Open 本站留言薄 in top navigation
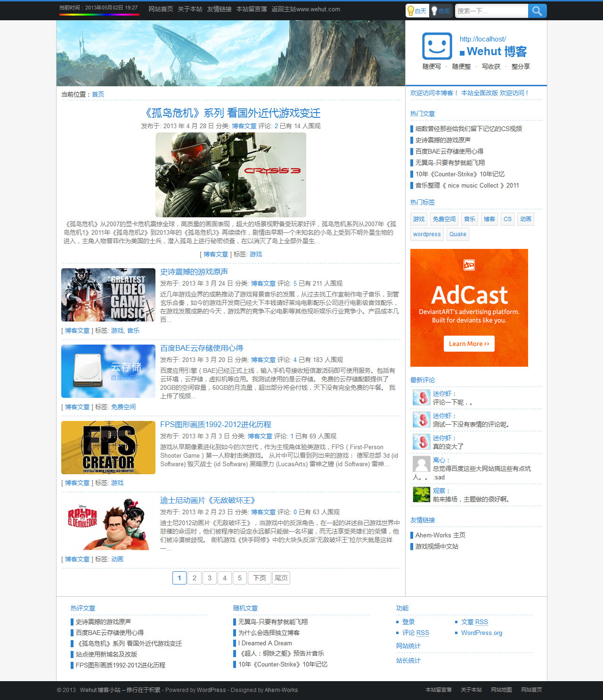The width and height of the screenshot is (603, 700). [x=252, y=9]
